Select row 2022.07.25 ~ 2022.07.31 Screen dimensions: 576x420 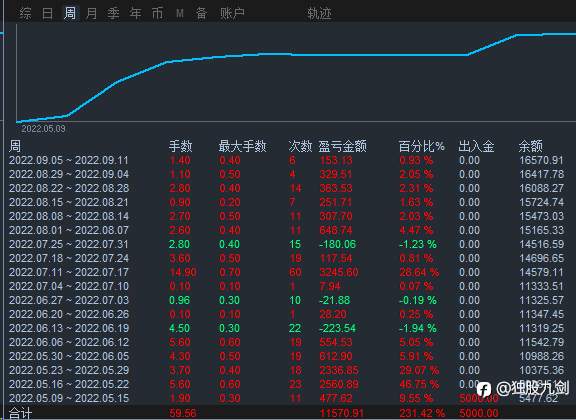[x=287, y=244]
